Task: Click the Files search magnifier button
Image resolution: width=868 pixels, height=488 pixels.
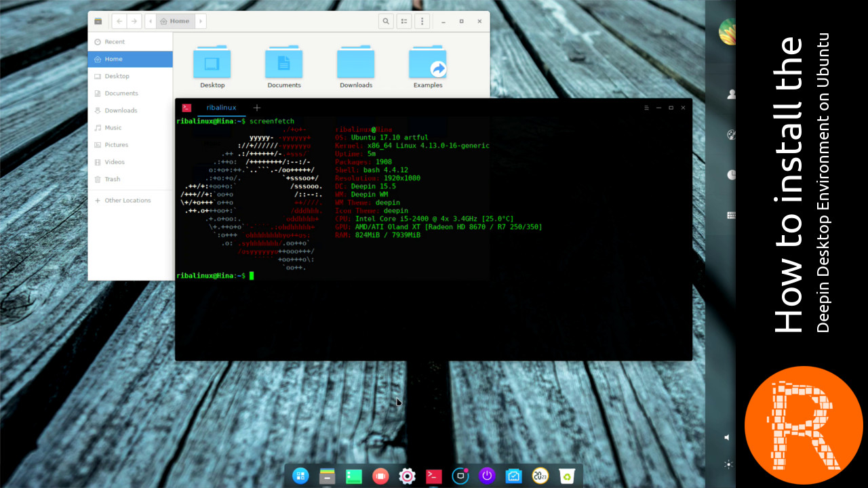Action: coord(386,21)
